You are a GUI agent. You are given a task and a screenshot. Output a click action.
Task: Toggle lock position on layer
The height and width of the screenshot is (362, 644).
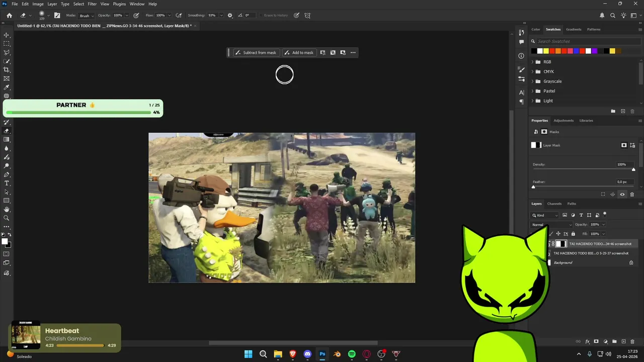[558, 234]
